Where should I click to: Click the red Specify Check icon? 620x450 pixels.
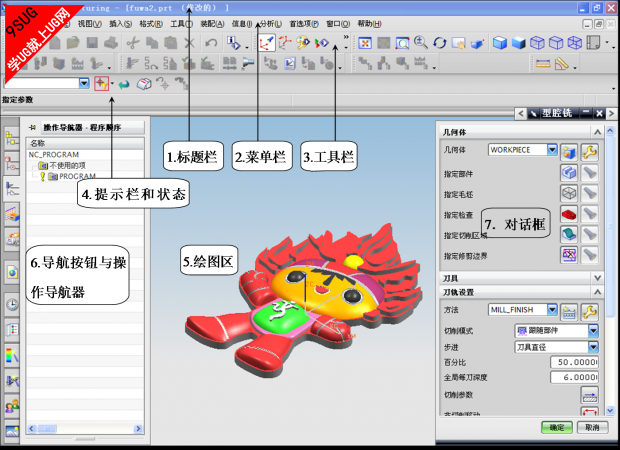click(x=569, y=214)
